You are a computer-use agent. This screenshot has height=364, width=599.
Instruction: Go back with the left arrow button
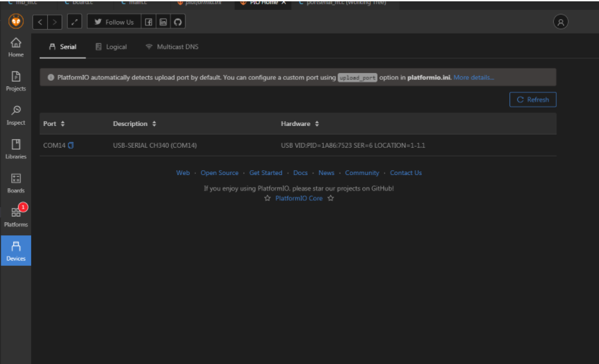[x=40, y=22]
